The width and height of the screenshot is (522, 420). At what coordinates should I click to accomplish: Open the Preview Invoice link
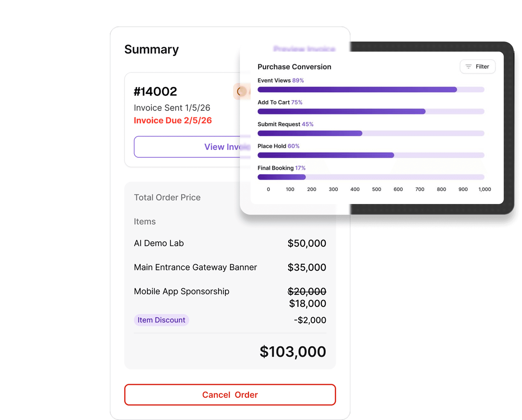point(304,49)
